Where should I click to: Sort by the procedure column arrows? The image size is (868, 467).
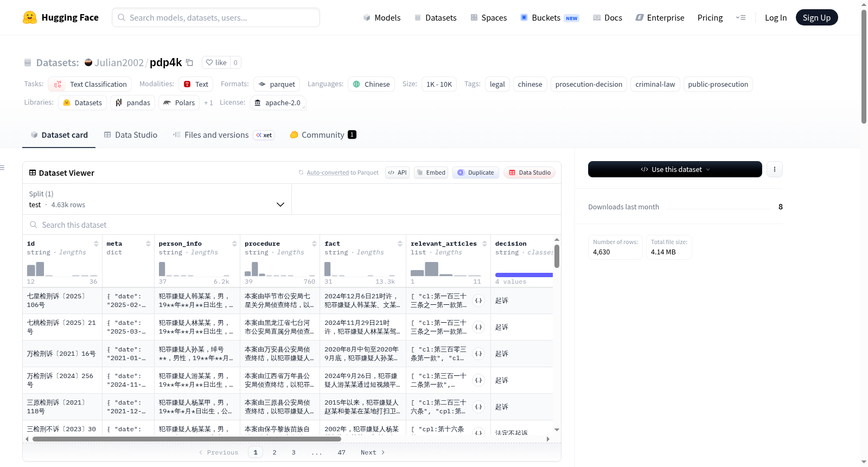pyautogui.click(x=314, y=244)
